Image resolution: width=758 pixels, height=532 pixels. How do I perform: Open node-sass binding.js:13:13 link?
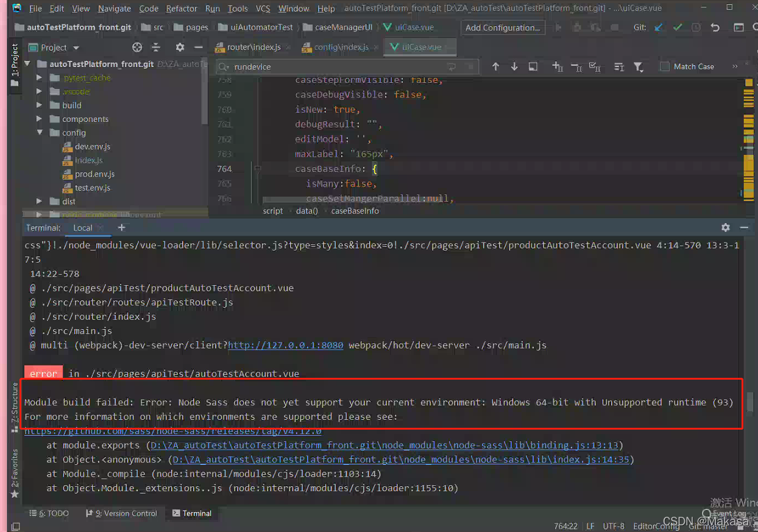(x=384, y=445)
